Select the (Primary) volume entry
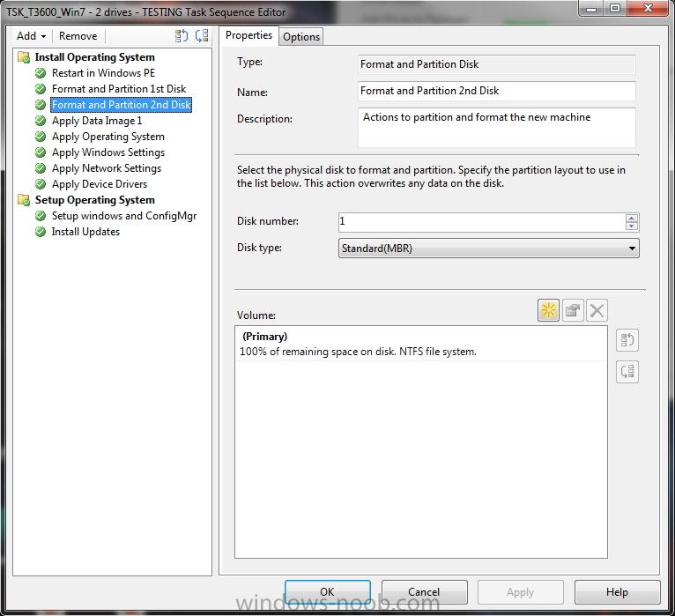 pyautogui.click(x=421, y=344)
